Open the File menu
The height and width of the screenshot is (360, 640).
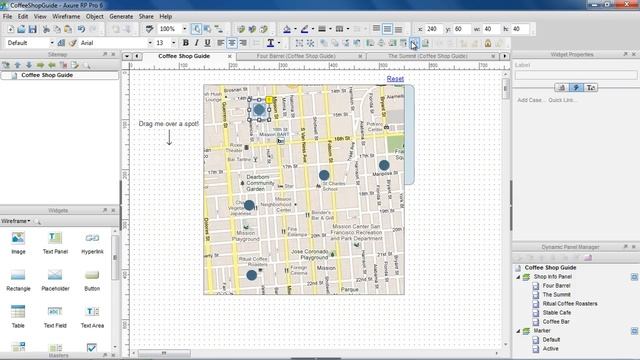coord(7,16)
